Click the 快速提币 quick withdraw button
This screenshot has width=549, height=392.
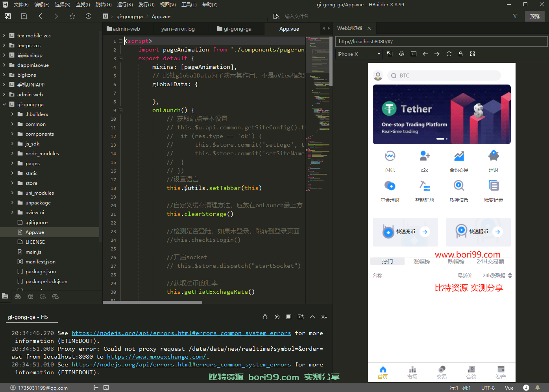pyautogui.click(x=478, y=232)
